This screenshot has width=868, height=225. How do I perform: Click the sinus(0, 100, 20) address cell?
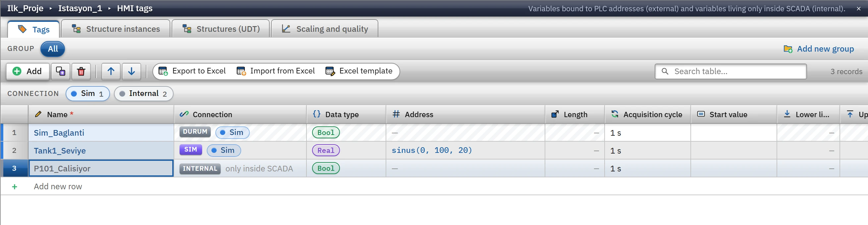pyautogui.click(x=465, y=150)
